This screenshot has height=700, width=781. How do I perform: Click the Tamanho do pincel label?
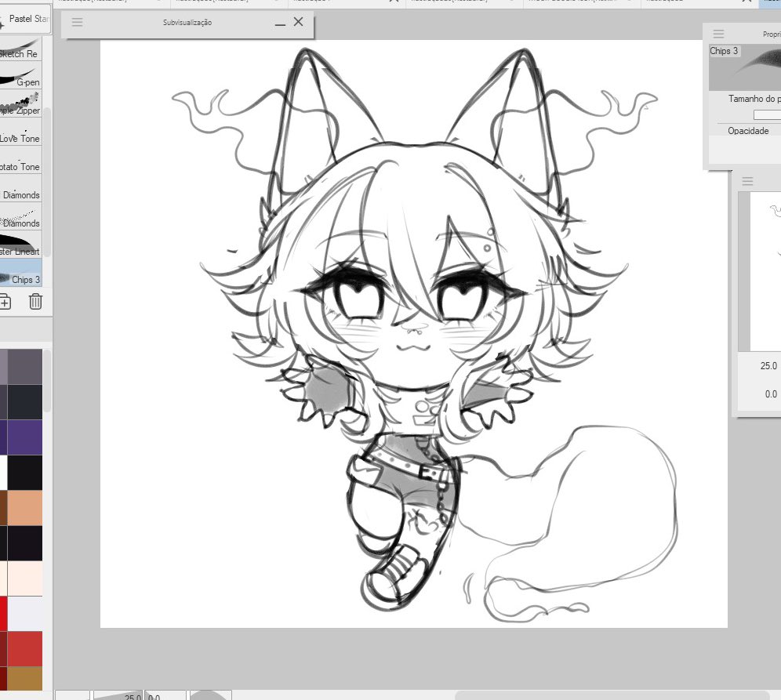tap(754, 99)
